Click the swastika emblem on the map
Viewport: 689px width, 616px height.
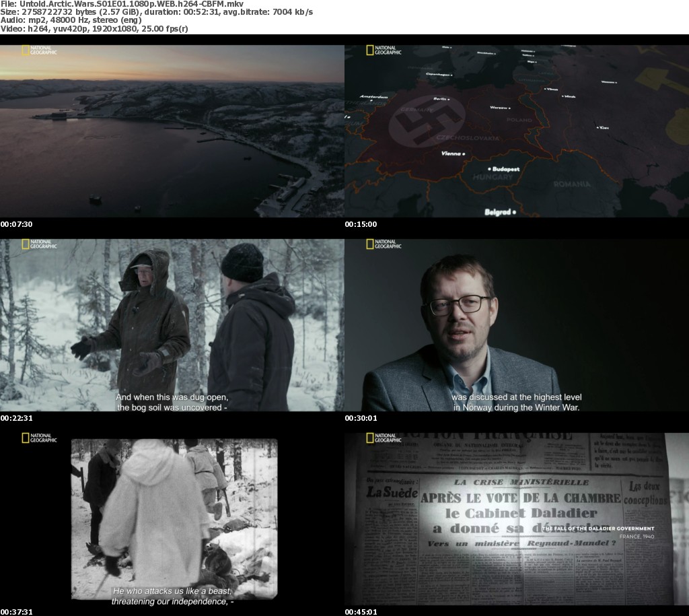(x=427, y=121)
